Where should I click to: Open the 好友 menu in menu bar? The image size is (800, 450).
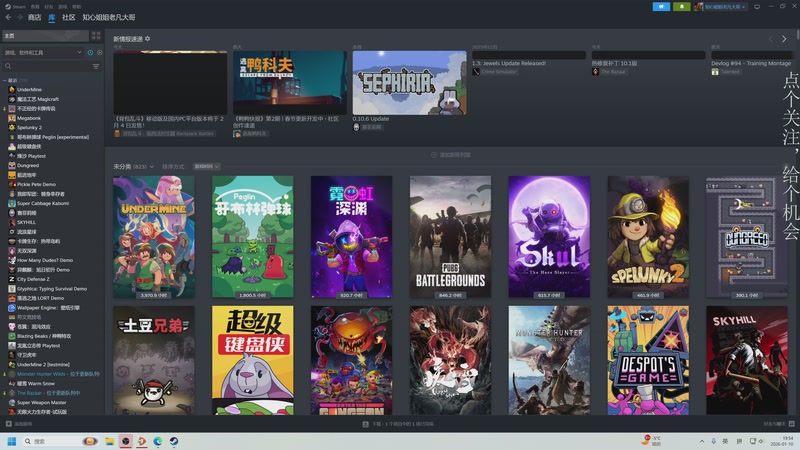[x=48, y=7]
